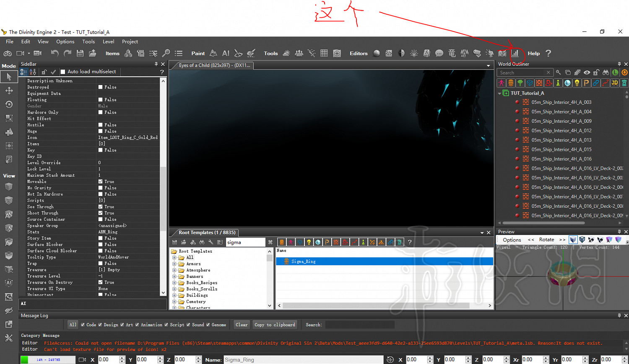Click the speech bubble icon in the Editors toolbar

[x=439, y=53]
